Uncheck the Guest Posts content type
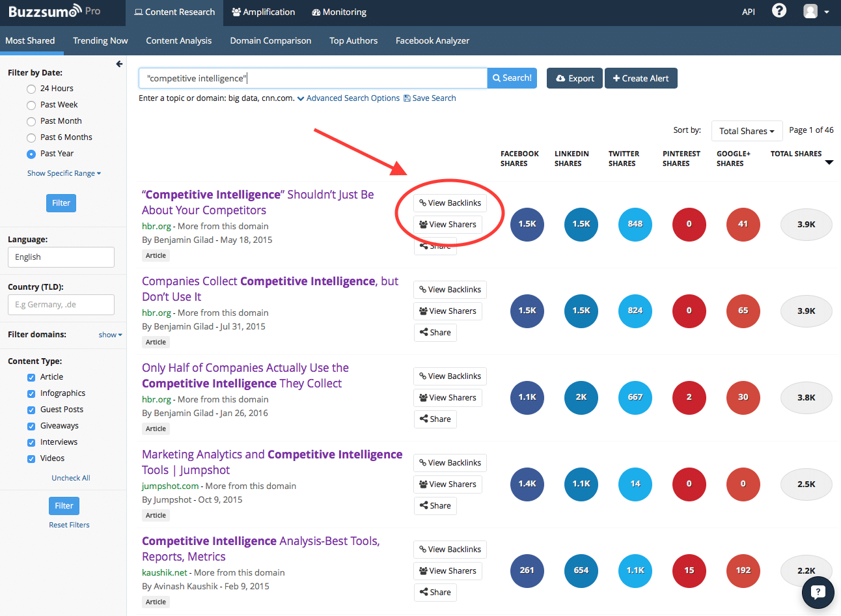The width and height of the screenshot is (841, 616). click(x=31, y=410)
